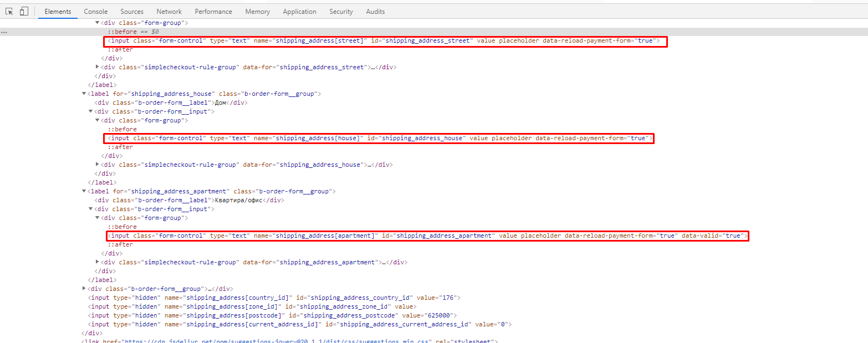
Task: Collapse the first form-group div at top
Action: click(98, 23)
